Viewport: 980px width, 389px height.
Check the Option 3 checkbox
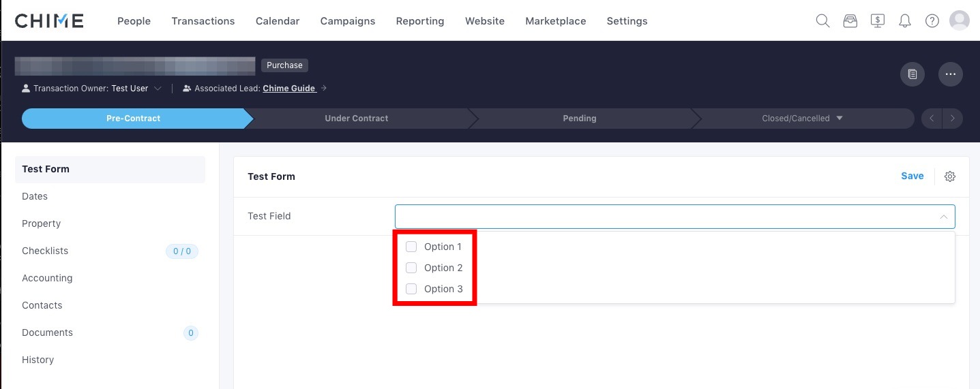(x=411, y=289)
